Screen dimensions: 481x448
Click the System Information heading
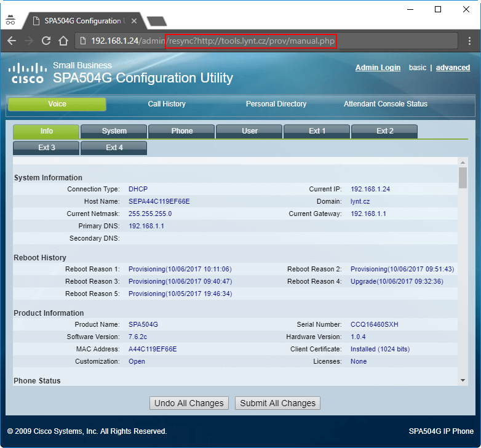tap(48, 178)
